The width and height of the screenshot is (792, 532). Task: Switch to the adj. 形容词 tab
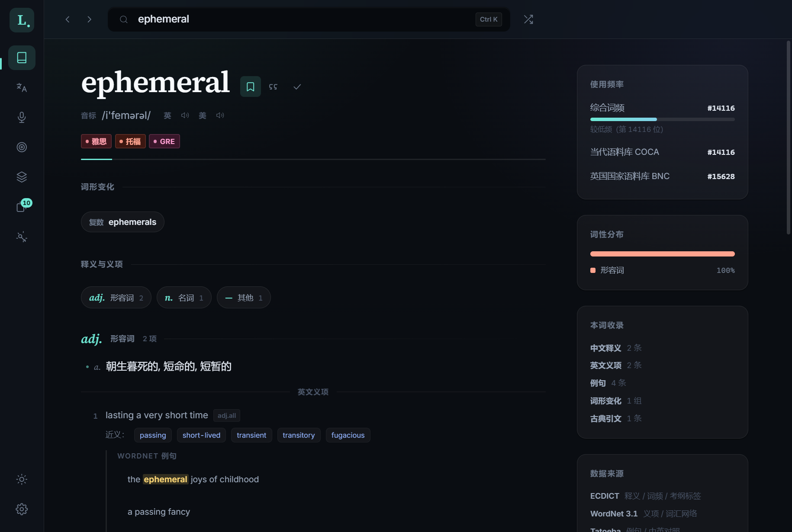pyautogui.click(x=116, y=298)
